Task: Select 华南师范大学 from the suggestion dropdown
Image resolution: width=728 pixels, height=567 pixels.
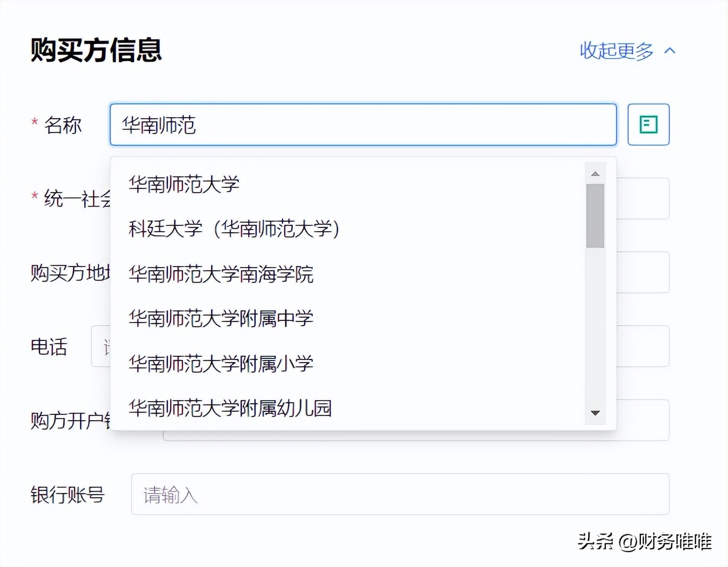Action: 184,185
